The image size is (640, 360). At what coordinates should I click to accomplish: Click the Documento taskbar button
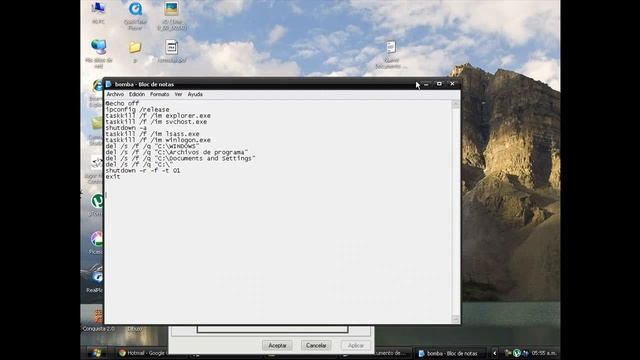pyautogui.click(x=393, y=353)
